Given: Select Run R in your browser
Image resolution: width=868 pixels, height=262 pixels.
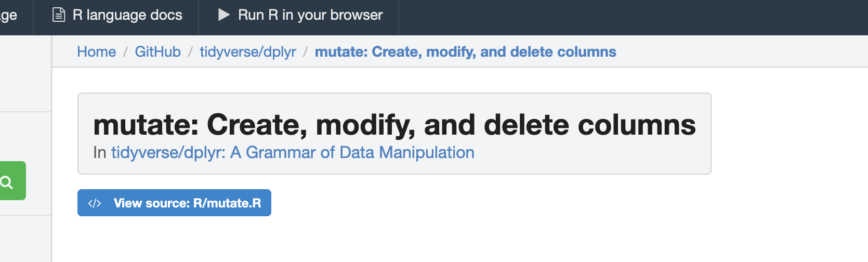Looking at the screenshot, I should pyautogui.click(x=310, y=15).
